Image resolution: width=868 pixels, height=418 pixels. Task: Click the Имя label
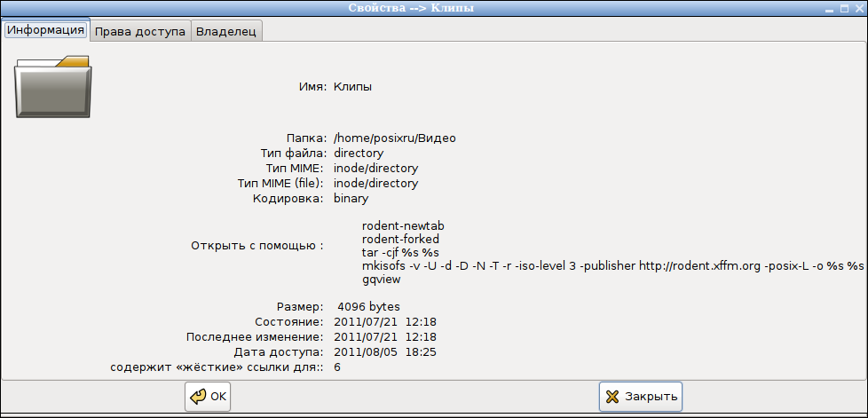(x=312, y=87)
